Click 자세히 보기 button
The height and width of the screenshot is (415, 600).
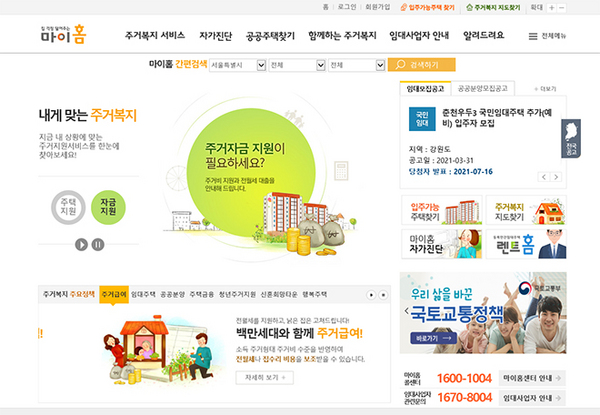pos(265,378)
